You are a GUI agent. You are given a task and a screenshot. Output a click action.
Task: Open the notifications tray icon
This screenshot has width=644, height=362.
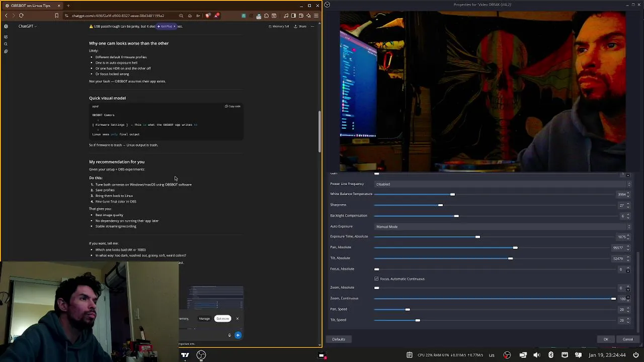pos(579,355)
